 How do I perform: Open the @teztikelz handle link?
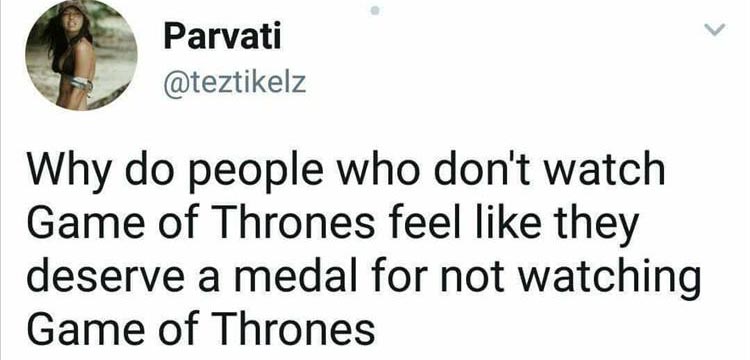(x=234, y=84)
